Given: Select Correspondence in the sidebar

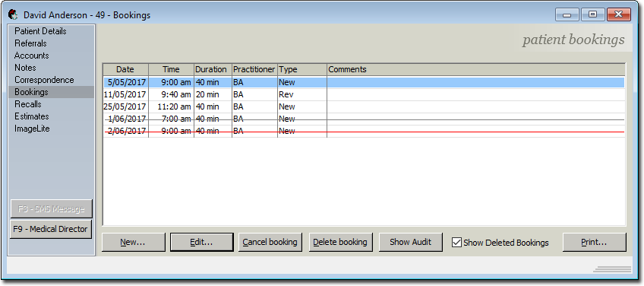Looking at the screenshot, I should click(x=44, y=80).
